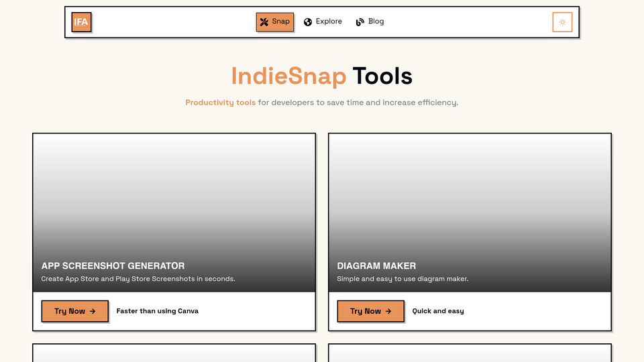Click the "IndieSnap Tools" heading
This screenshot has height=362, width=644.
[x=321, y=76]
